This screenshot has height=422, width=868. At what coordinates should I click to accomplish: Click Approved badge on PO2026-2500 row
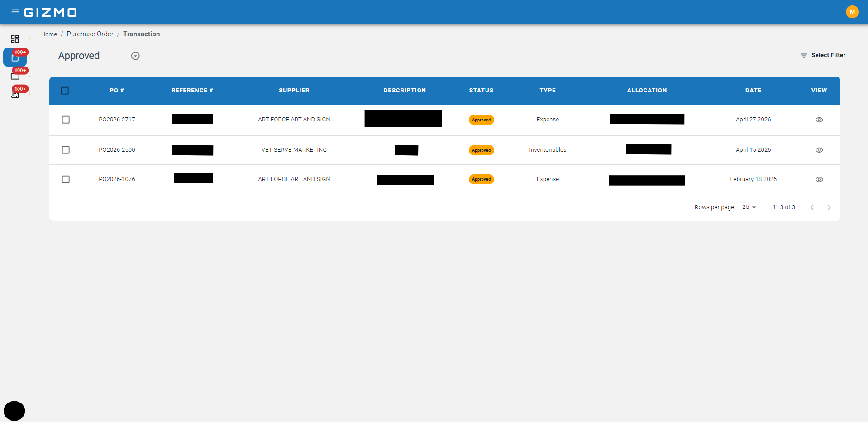(481, 150)
